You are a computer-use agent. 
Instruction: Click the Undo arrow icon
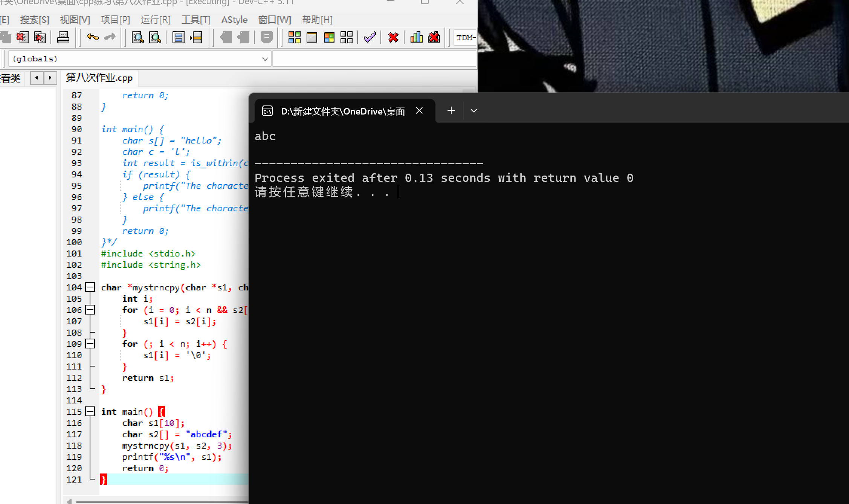92,37
